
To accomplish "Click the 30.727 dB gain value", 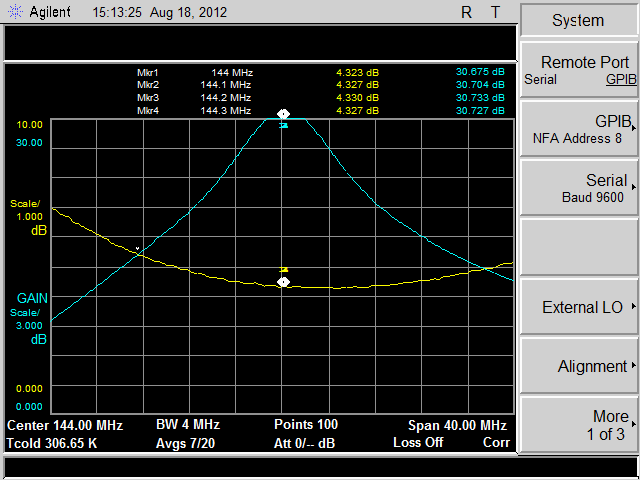I will (x=480, y=111).
